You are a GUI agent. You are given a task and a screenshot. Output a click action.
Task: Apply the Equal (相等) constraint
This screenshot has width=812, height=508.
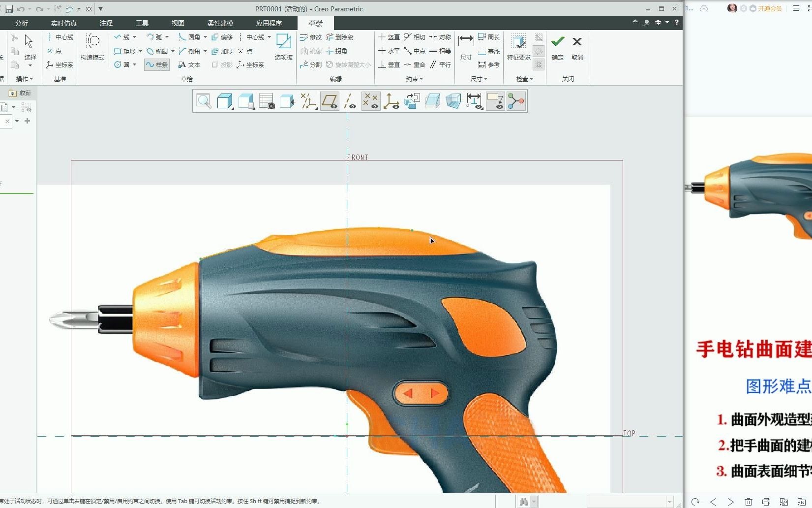click(x=440, y=51)
